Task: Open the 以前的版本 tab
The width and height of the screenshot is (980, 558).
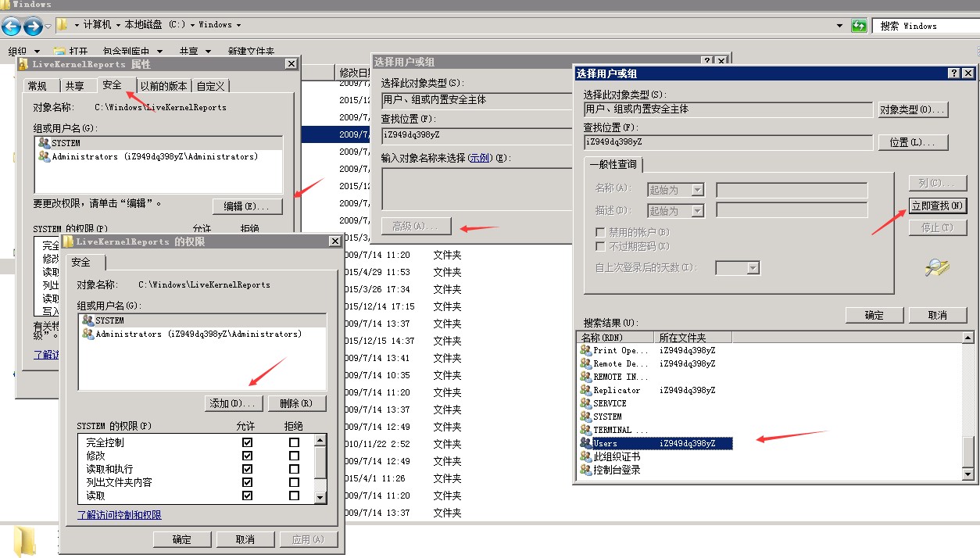Action: pos(163,86)
